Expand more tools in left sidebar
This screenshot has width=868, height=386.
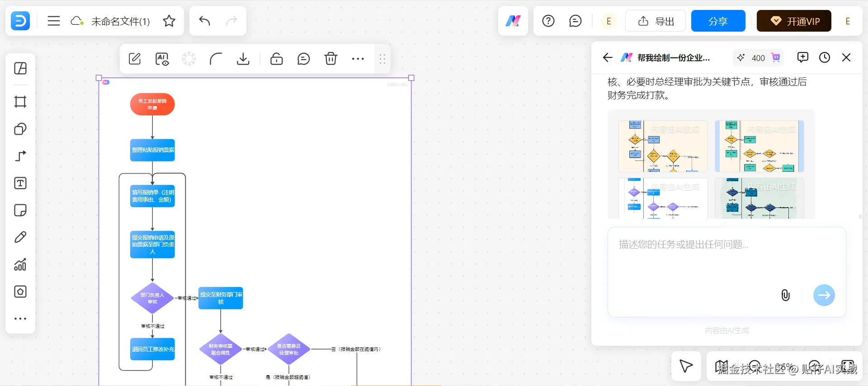20,319
